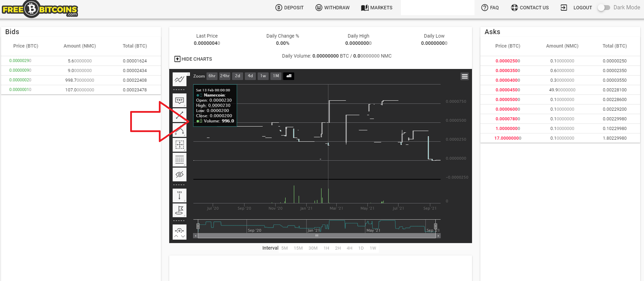Select the Fibonacci levels tool
This screenshot has height=281, width=644.
[179, 160]
